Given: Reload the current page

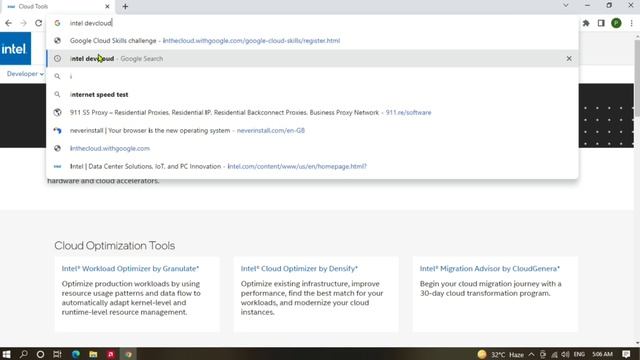Looking at the screenshot, I should click(x=38, y=23).
